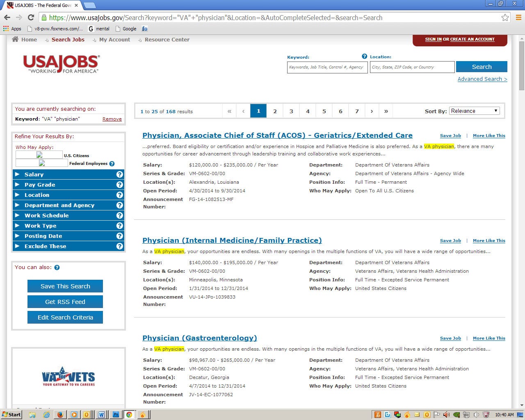The width and height of the screenshot is (525, 420).
Task: Jump to next results page arrow
Action: click(372, 111)
